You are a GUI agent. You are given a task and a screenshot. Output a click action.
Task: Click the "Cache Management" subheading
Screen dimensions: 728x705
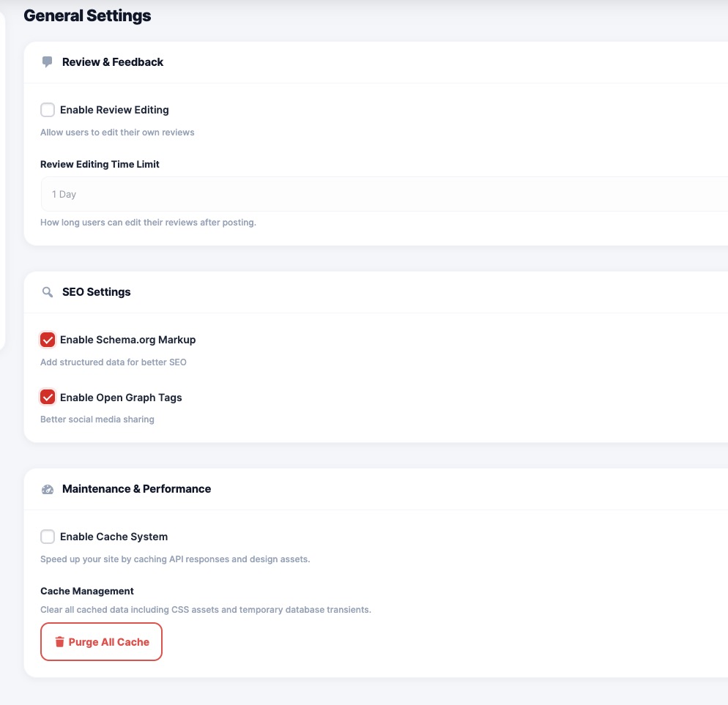pos(87,591)
